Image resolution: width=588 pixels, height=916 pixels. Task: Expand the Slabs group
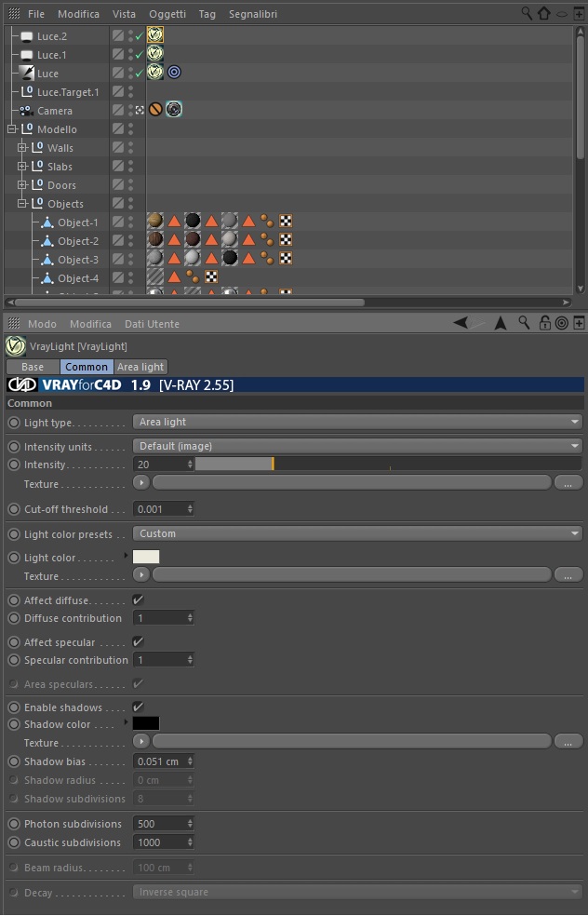[x=22, y=167]
